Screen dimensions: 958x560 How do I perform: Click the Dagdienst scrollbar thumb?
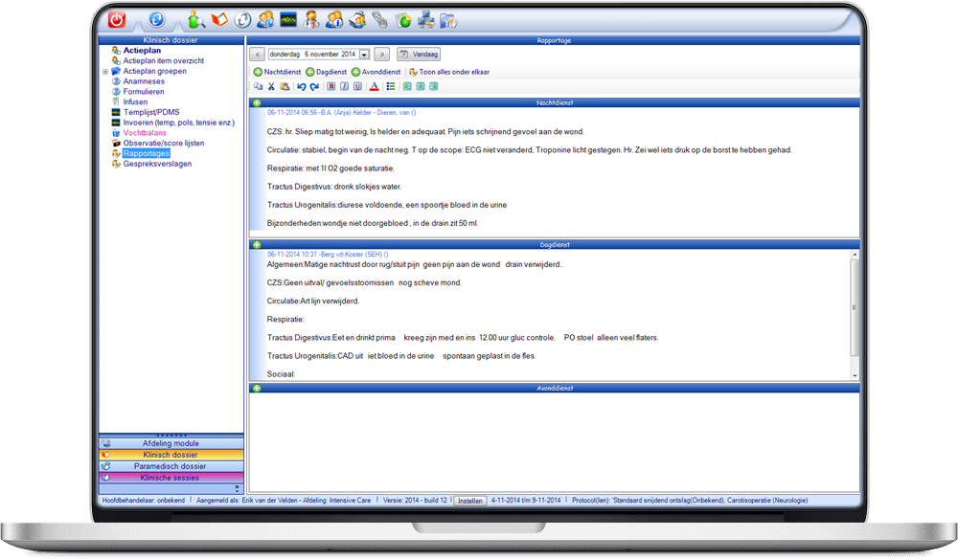855,308
